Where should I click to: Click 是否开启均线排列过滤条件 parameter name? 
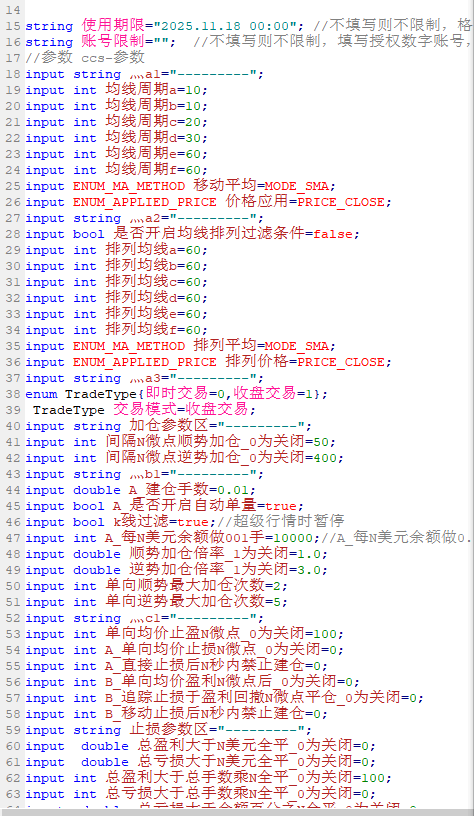209,234
